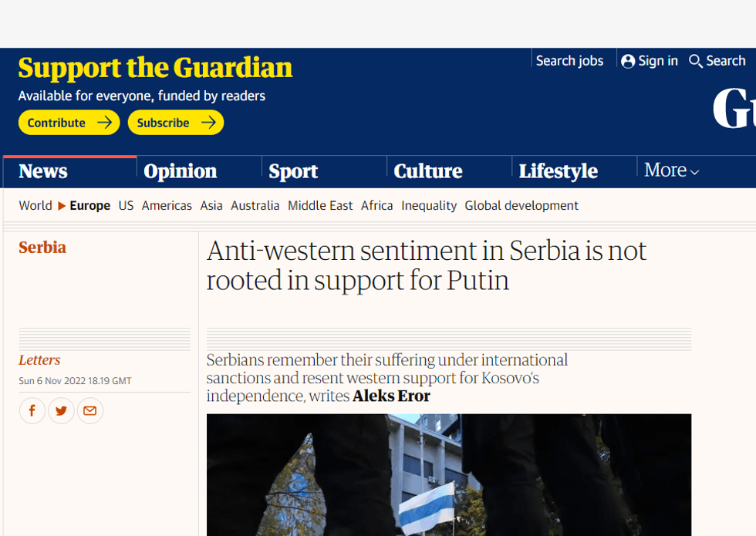Select the Sport section
This screenshot has width=756, height=536.
pos(293,170)
